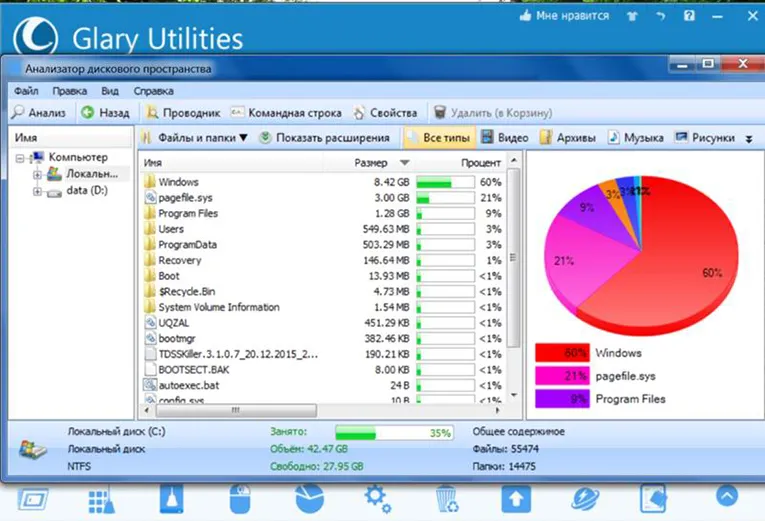Click the Анализ magnifier toolbar button
Screen dimensions: 765x521
[39, 113]
